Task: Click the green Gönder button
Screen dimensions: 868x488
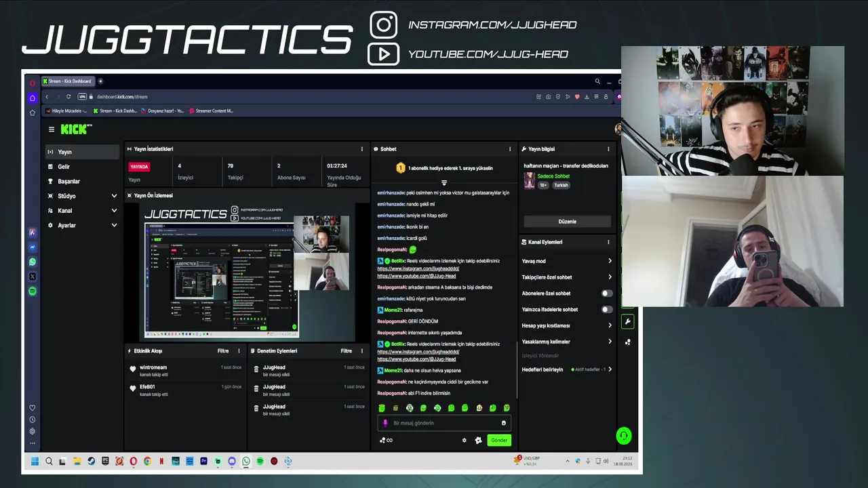Action: coord(499,441)
